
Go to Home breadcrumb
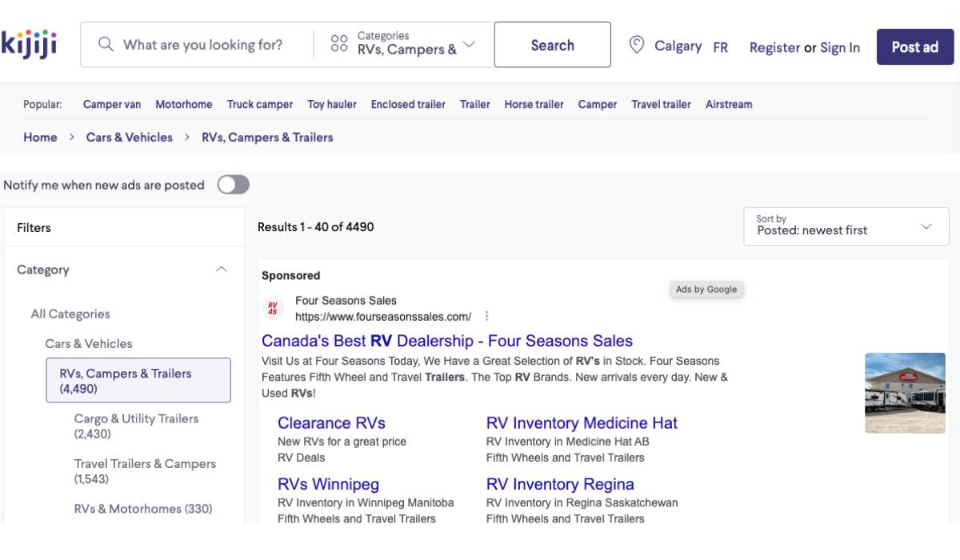[40, 137]
